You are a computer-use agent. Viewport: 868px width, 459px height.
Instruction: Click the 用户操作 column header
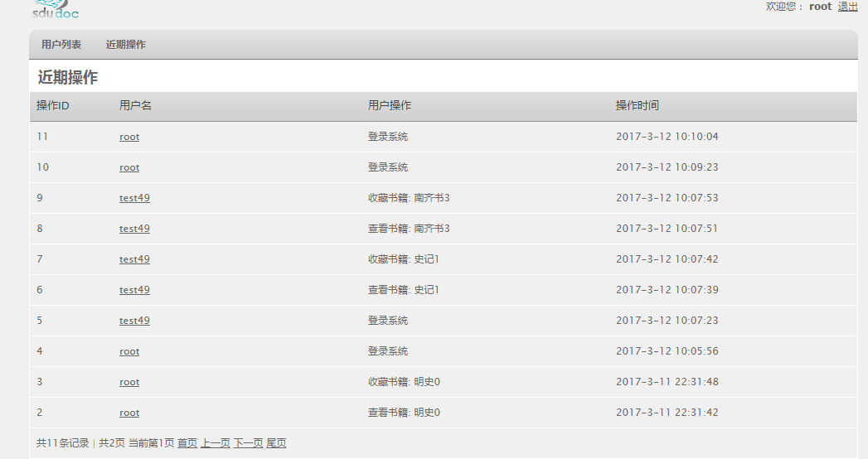pyautogui.click(x=390, y=105)
